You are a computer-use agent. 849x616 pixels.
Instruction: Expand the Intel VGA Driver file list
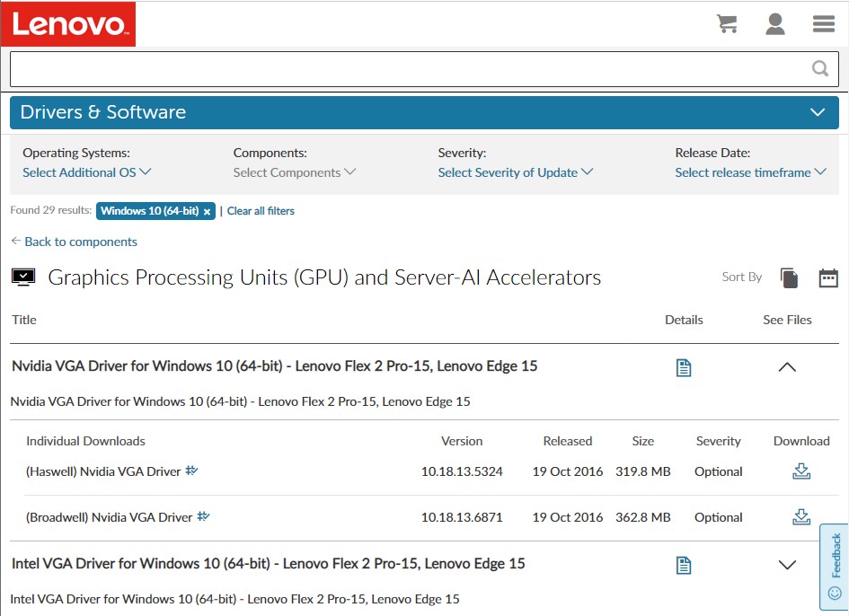coord(787,565)
